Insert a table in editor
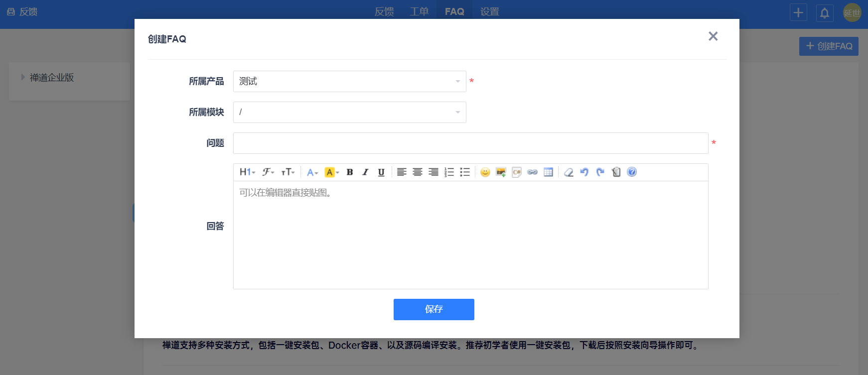This screenshot has width=868, height=375. tap(548, 172)
